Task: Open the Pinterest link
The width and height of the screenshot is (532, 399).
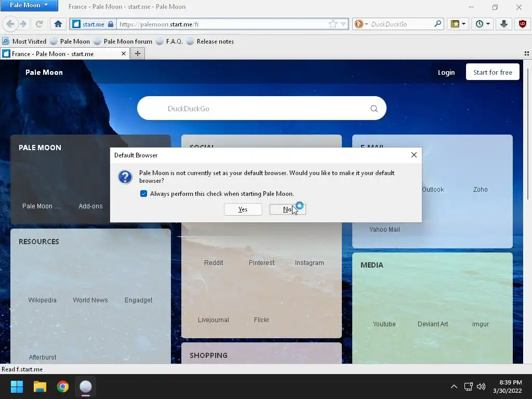Action: pos(262,262)
